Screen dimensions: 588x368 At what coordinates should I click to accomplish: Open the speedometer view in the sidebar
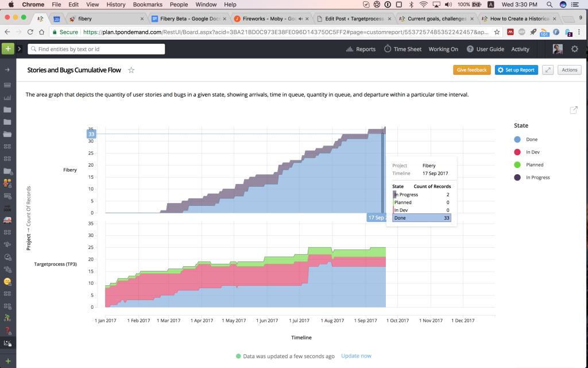pos(7,257)
